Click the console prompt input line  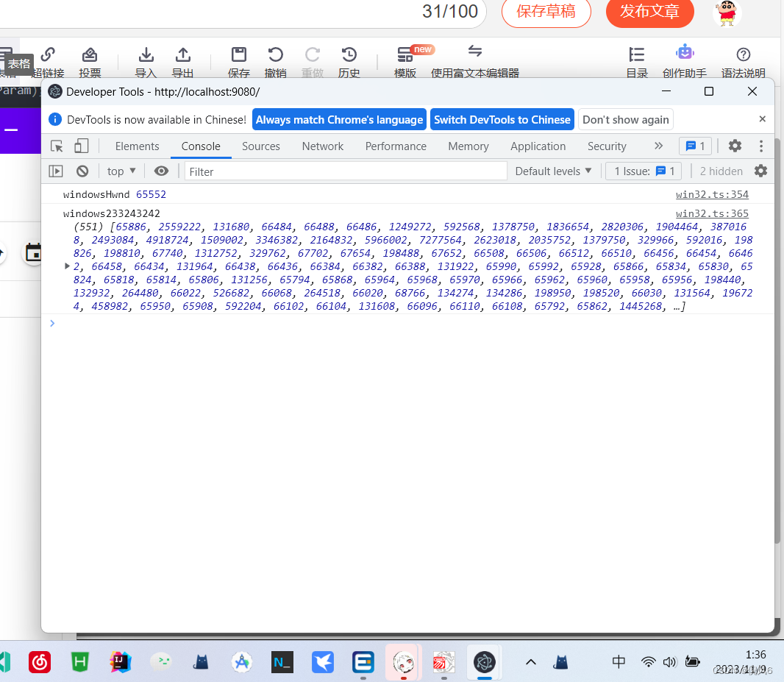pyautogui.click(x=407, y=323)
